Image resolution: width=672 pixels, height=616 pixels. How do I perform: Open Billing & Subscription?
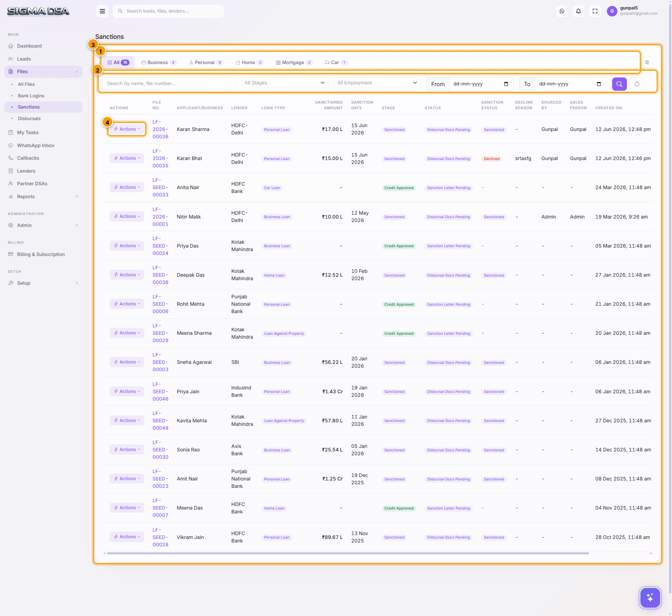point(43,254)
